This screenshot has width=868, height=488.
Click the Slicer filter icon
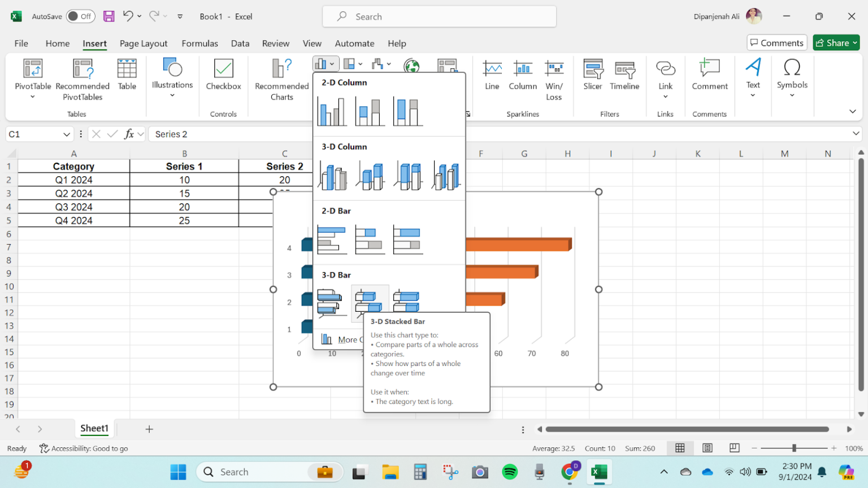pos(592,75)
